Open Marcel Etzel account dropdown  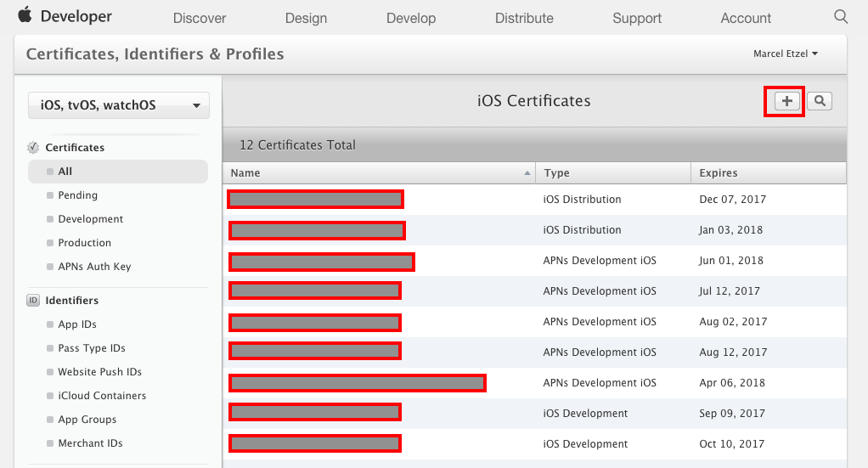click(786, 54)
